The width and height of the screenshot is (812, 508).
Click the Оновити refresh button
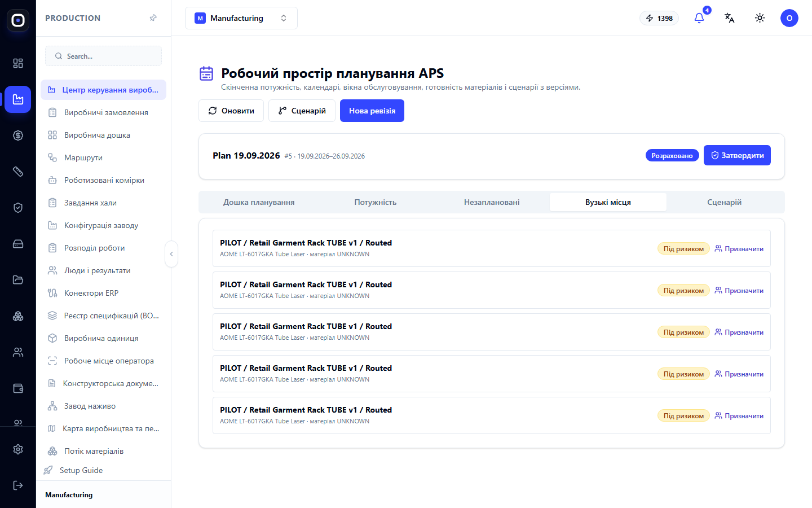tap(231, 111)
